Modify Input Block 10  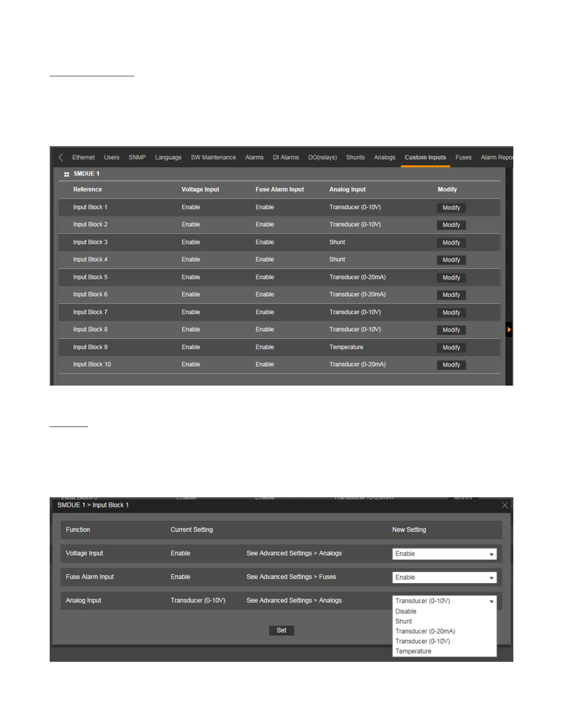pos(451,365)
